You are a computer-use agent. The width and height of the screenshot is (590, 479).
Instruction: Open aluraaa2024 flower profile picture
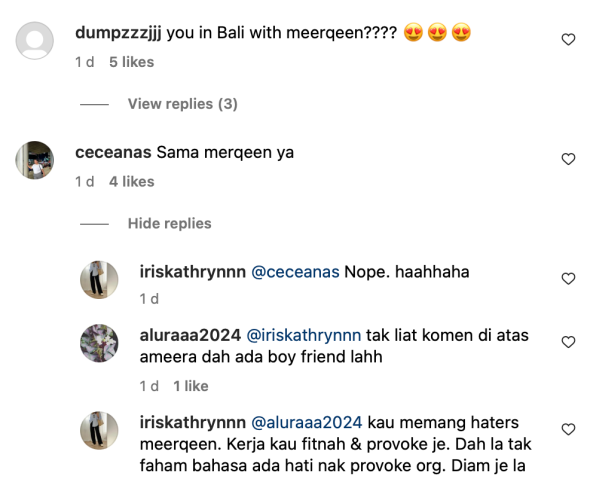pos(99,343)
